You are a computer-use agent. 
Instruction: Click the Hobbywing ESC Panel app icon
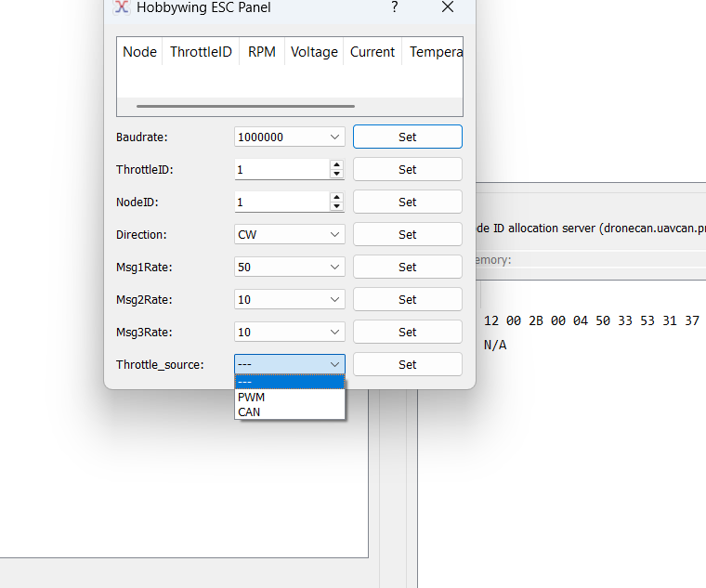click(x=122, y=7)
